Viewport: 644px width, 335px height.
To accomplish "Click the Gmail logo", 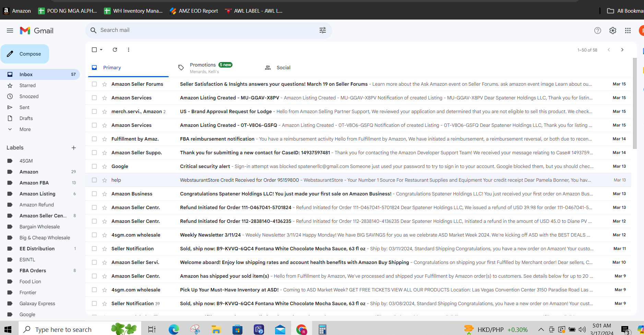I will [x=37, y=31].
